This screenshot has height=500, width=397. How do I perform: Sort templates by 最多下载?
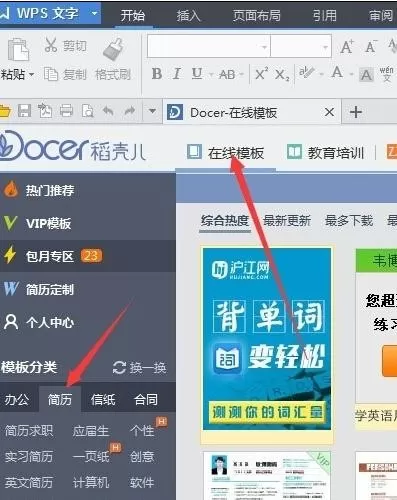tap(349, 221)
